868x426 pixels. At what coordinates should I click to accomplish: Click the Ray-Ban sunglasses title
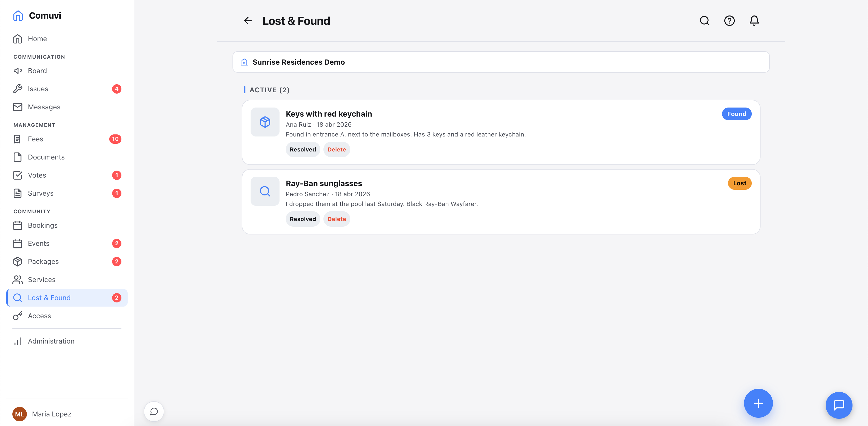(x=324, y=184)
